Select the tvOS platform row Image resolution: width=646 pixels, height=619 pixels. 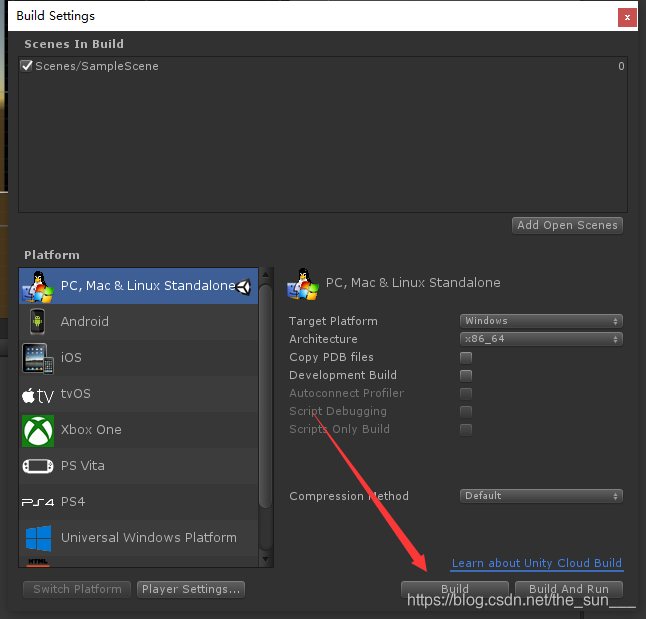click(138, 394)
